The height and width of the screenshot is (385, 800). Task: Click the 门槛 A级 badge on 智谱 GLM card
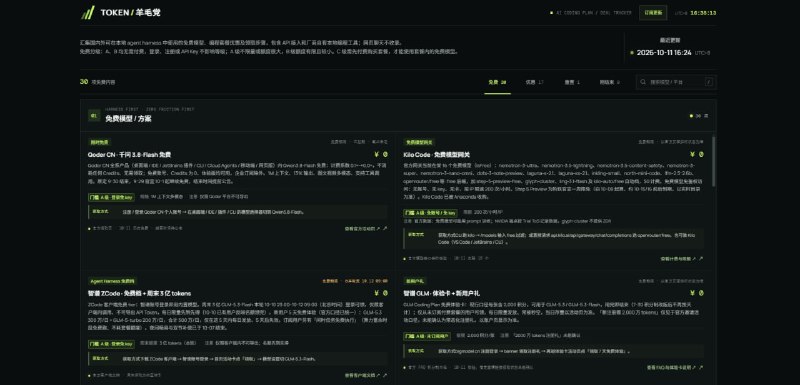click(427, 336)
